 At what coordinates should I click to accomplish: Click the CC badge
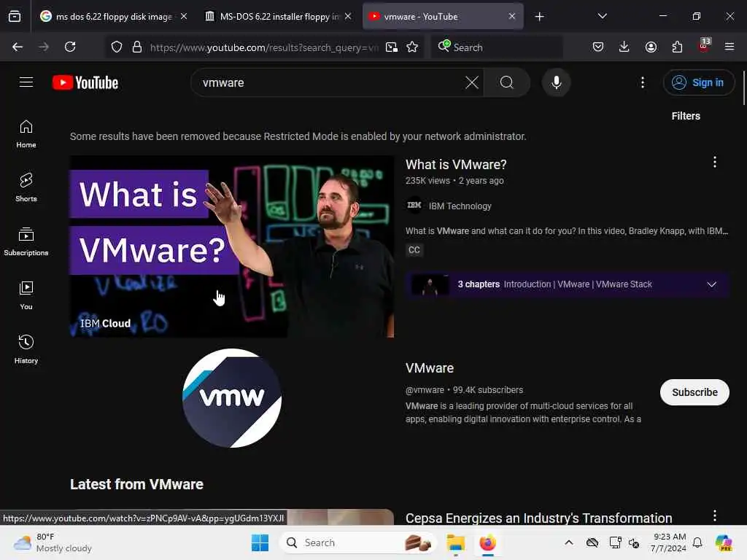[414, 250]
